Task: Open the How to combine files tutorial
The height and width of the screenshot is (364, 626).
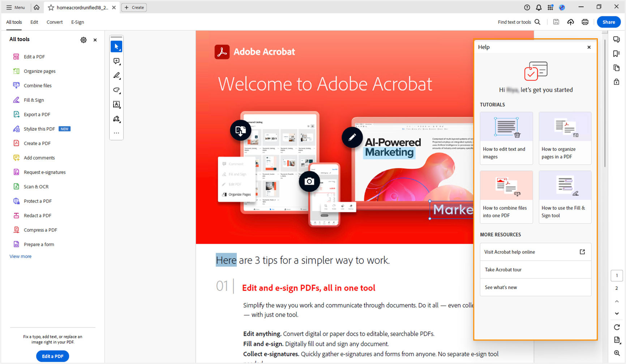Action: [506, 197]
